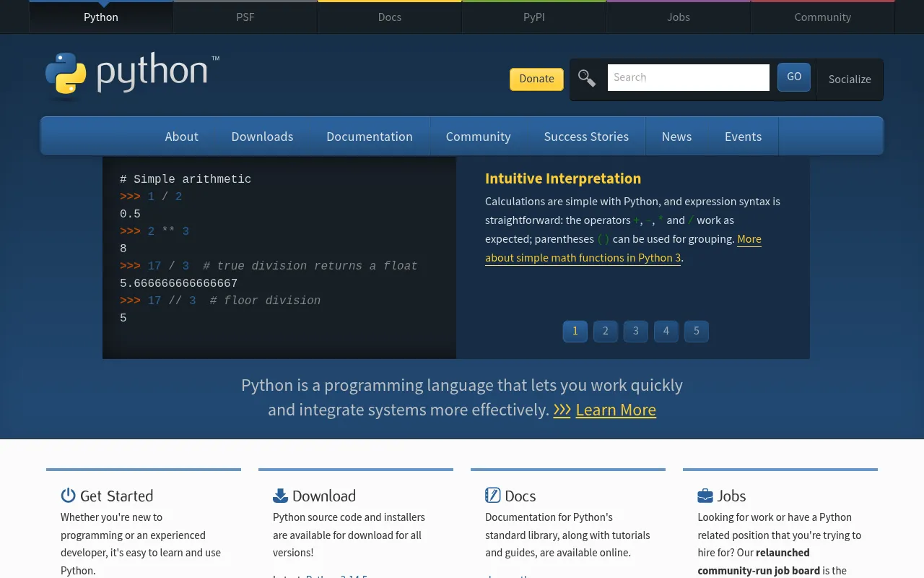Click the Get Started power icon
The image size is (924, 578).
68,495
